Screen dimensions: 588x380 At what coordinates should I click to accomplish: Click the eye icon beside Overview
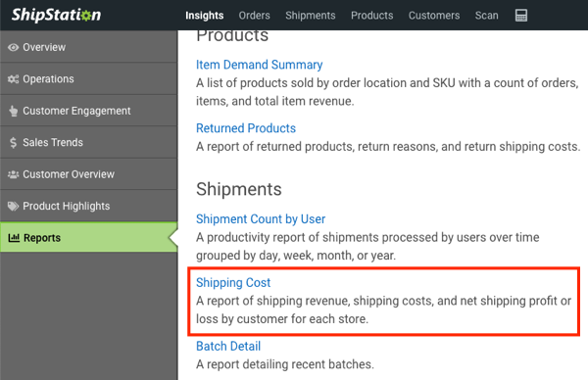[13, 47]
